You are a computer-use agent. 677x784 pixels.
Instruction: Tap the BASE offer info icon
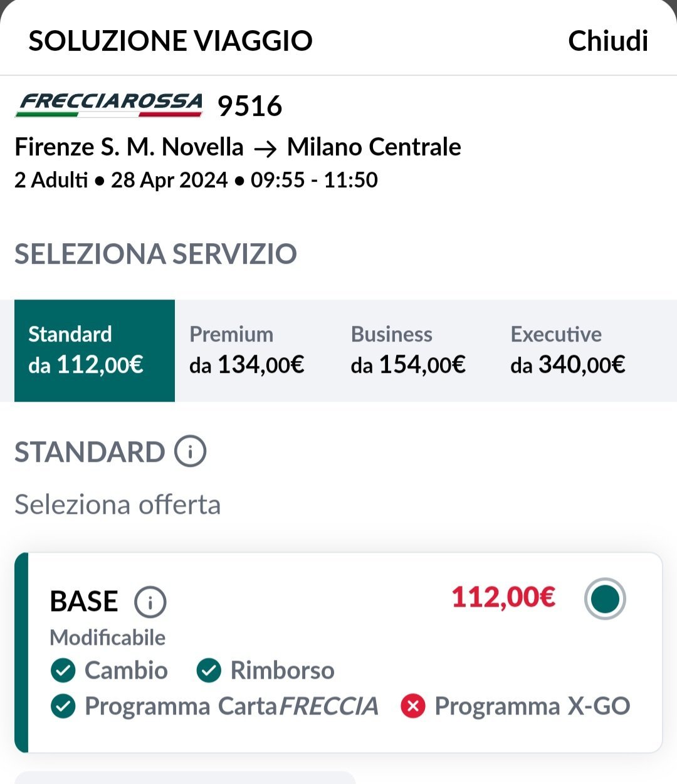[150, 602]
